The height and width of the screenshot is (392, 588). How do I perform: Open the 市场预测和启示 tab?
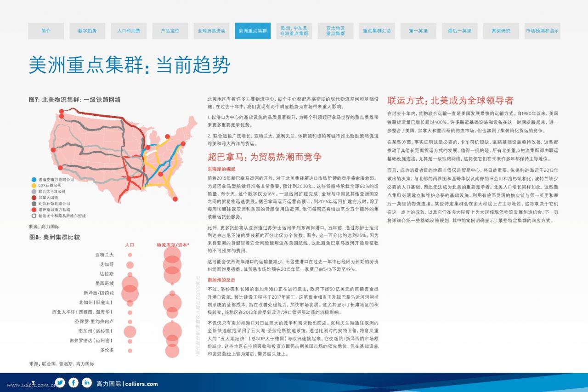542,31
